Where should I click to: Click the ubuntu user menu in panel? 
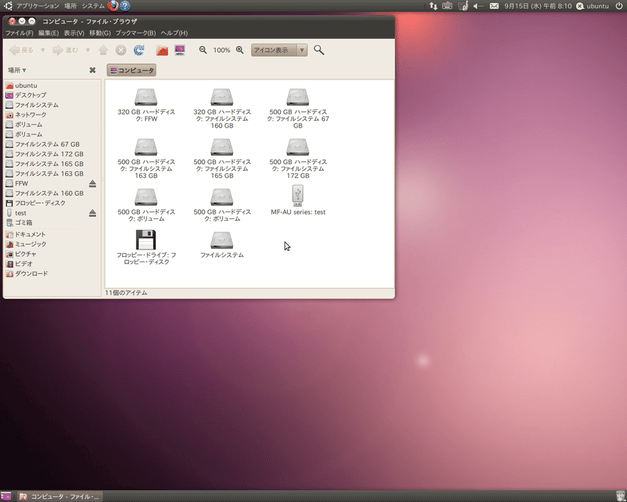point(593,6)
